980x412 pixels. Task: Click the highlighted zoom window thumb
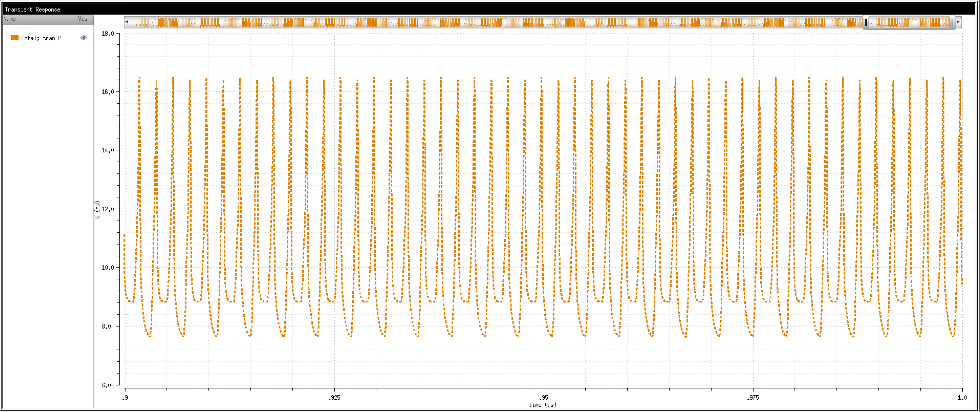click(x=909, y=22)
